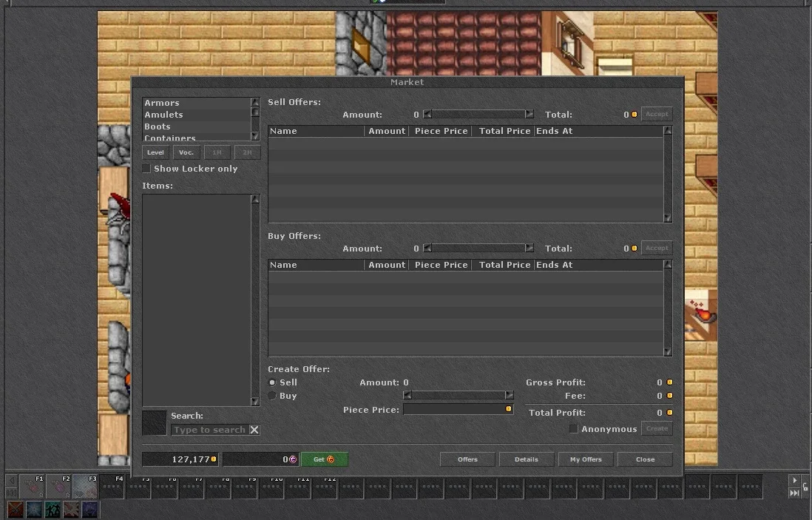Screen dimensions: 812x520
Task: Select the F2 hotkey action slot
Action: 58,487
